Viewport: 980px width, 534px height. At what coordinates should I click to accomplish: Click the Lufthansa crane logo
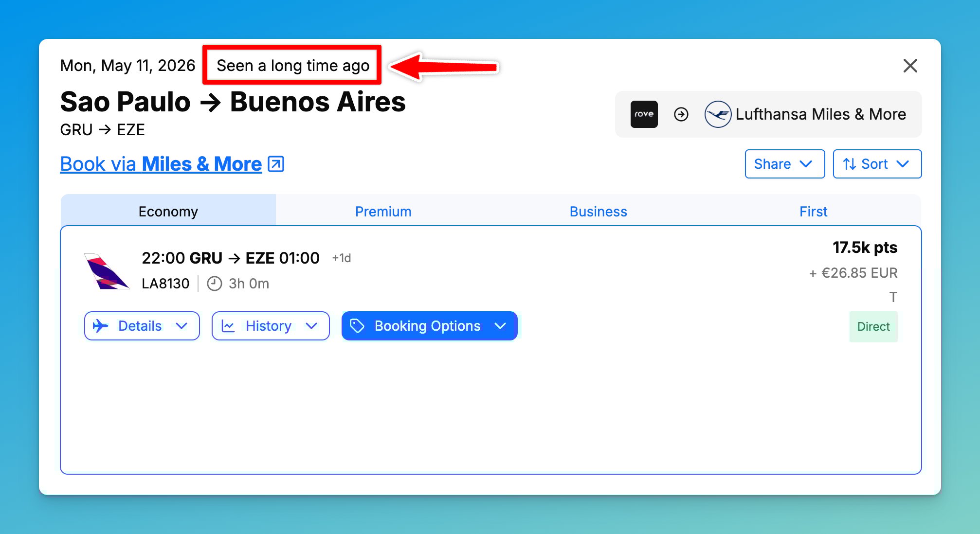719,114
